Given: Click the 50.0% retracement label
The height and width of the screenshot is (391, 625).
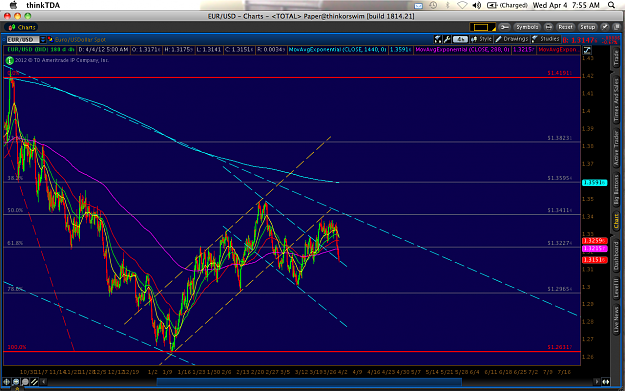Looking at the screenshot, I should coord(15,210).
